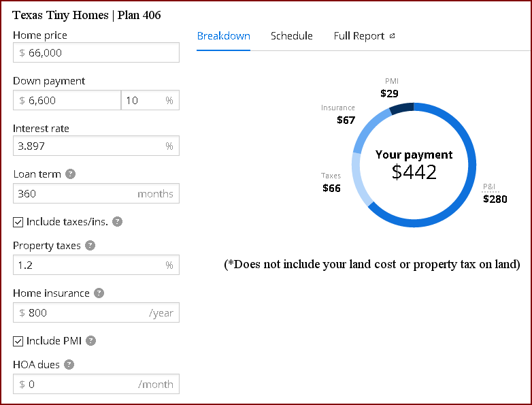The image size is (532, 405).
Task: Click the dark blue PMI chart segment
Action: 401,108
